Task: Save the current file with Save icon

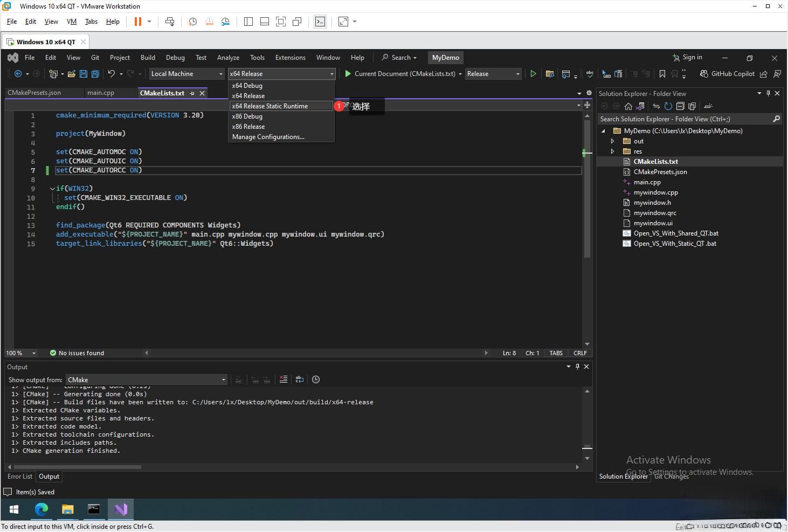Action: 84,74
